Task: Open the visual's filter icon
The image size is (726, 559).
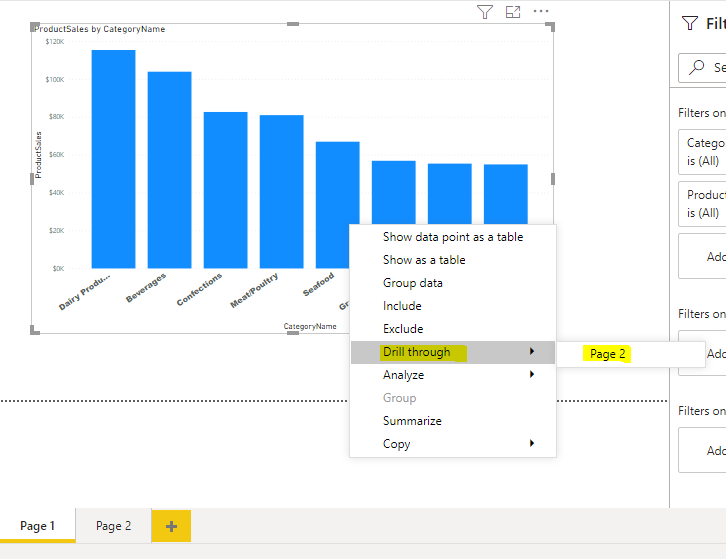Action: pyautogui.click(x=485, y=12)
